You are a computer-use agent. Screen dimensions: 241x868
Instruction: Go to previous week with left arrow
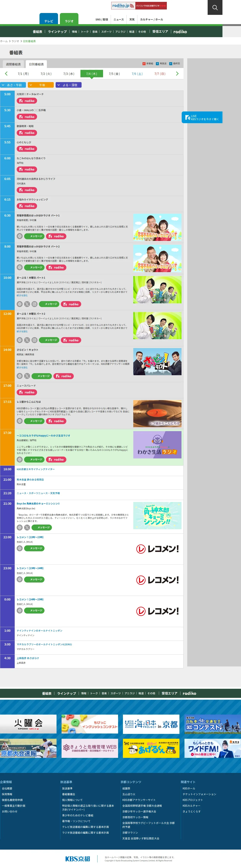pyautogui.click(x=6, y=73)
